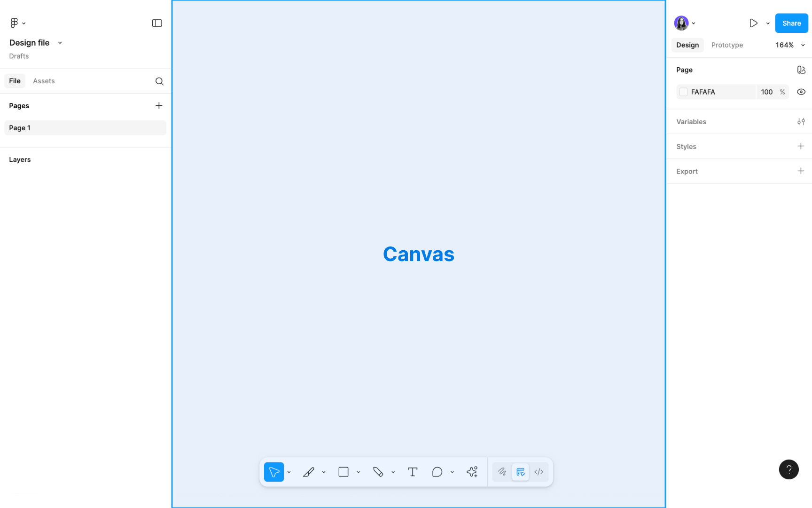Viewport: 812px width, 508px height.
Task: Click the FAFAFA page color swatch
Action: tap(683, 92)
